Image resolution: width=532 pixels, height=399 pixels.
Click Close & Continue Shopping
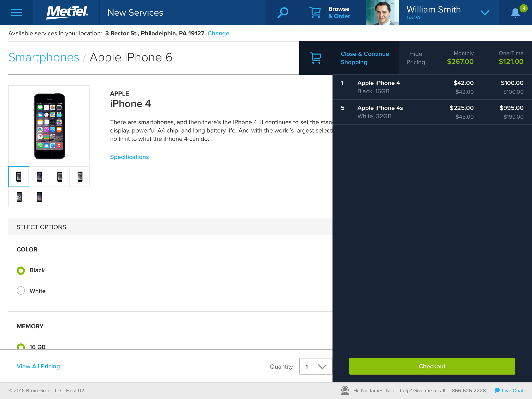point(365,58)
